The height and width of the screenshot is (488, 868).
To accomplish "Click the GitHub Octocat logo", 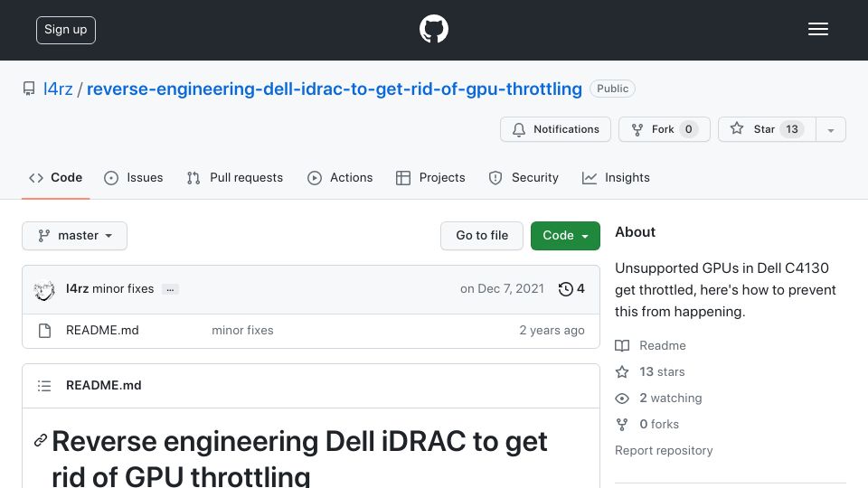I will pyautogui.click(x=433, y=29).
